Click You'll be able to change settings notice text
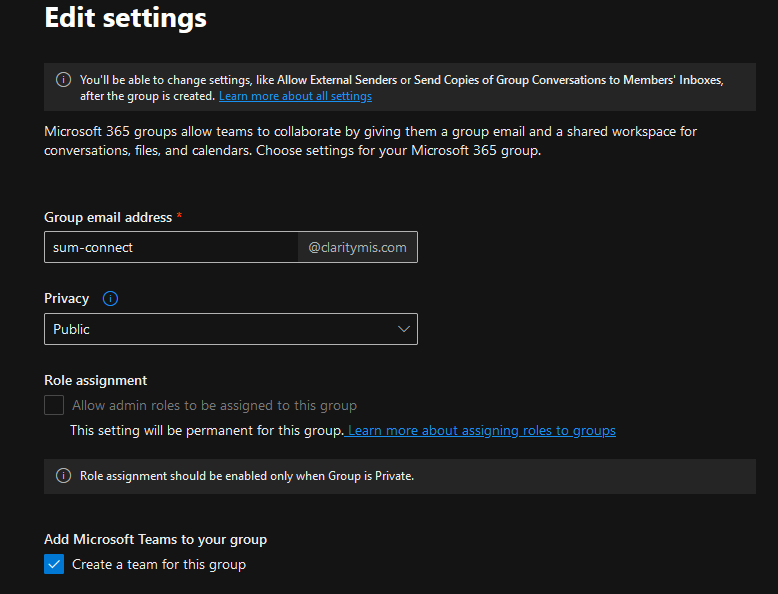 [402, 88]
